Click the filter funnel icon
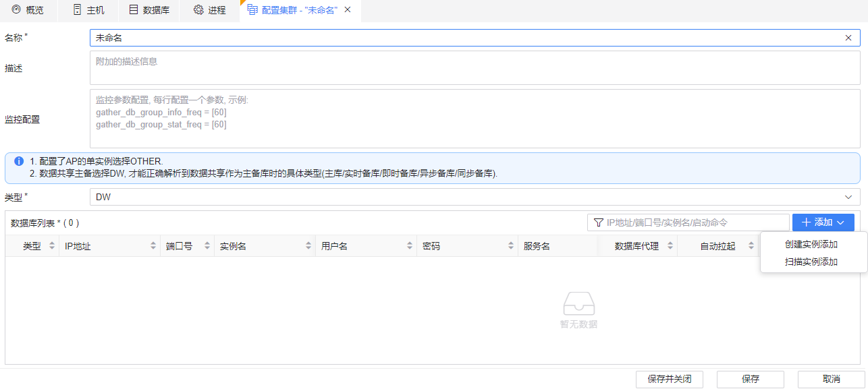 tap(598, 222)
